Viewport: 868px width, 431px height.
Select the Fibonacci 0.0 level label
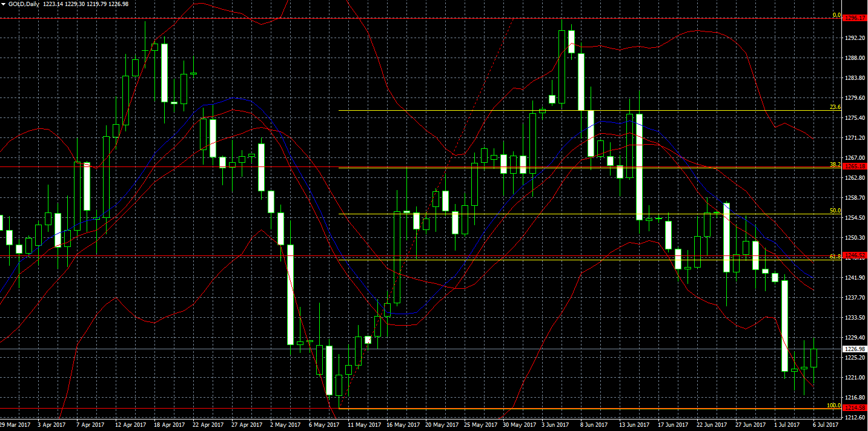click(x=837, y=15)
